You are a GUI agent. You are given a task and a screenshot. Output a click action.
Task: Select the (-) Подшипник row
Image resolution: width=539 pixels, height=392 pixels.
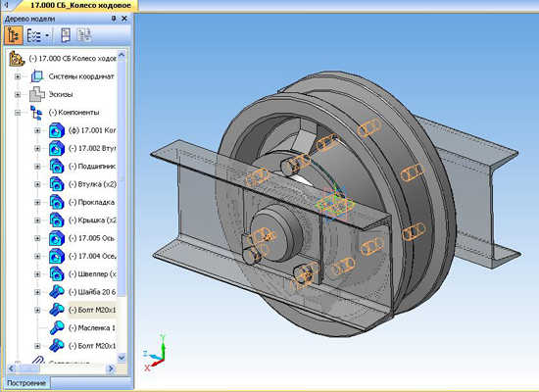tap(92, 167)
